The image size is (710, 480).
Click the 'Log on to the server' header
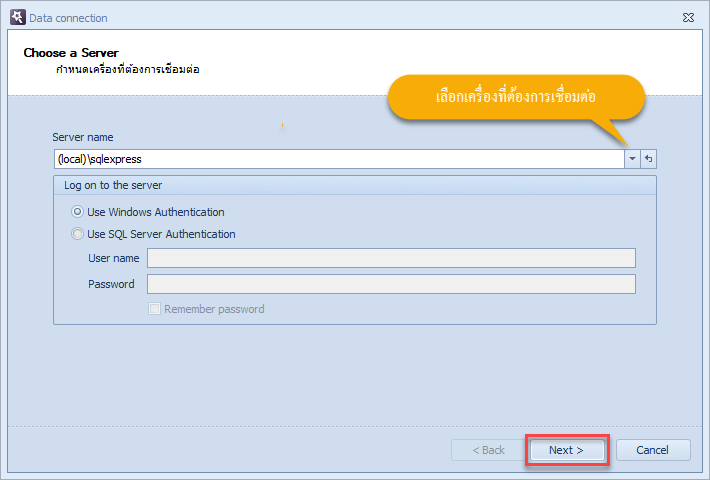click(x=355, y=185)
